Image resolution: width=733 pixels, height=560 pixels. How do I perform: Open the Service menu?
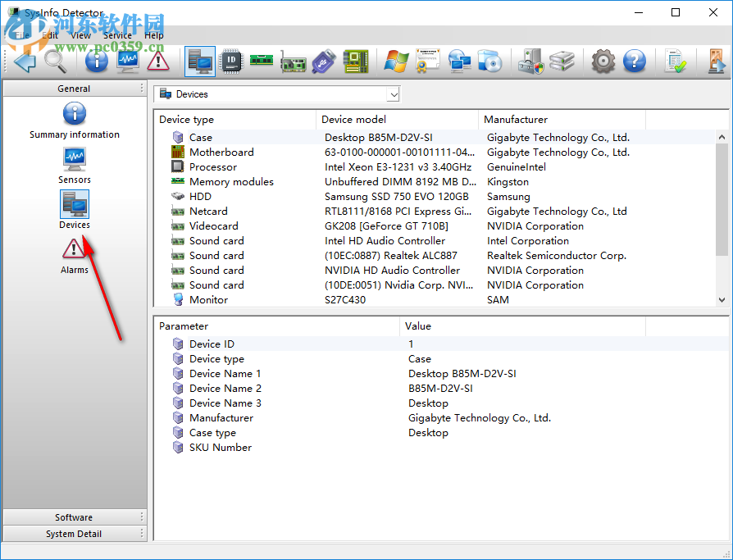tap(116, 35)
